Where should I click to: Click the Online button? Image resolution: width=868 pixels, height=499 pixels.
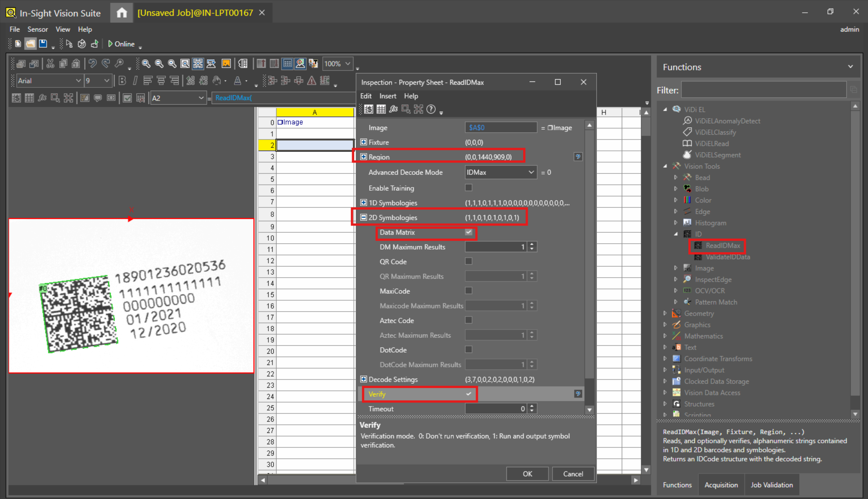coord(121,44)
